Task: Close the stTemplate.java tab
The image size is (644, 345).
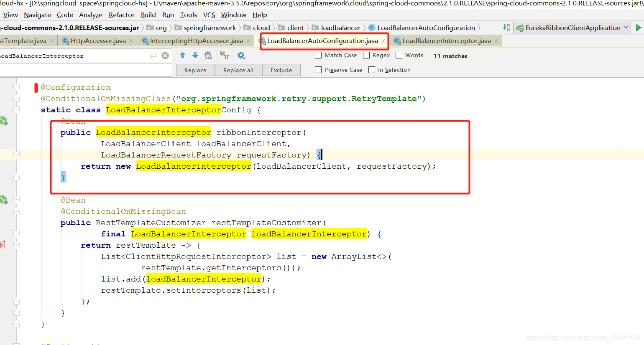Action: [51, 41]
